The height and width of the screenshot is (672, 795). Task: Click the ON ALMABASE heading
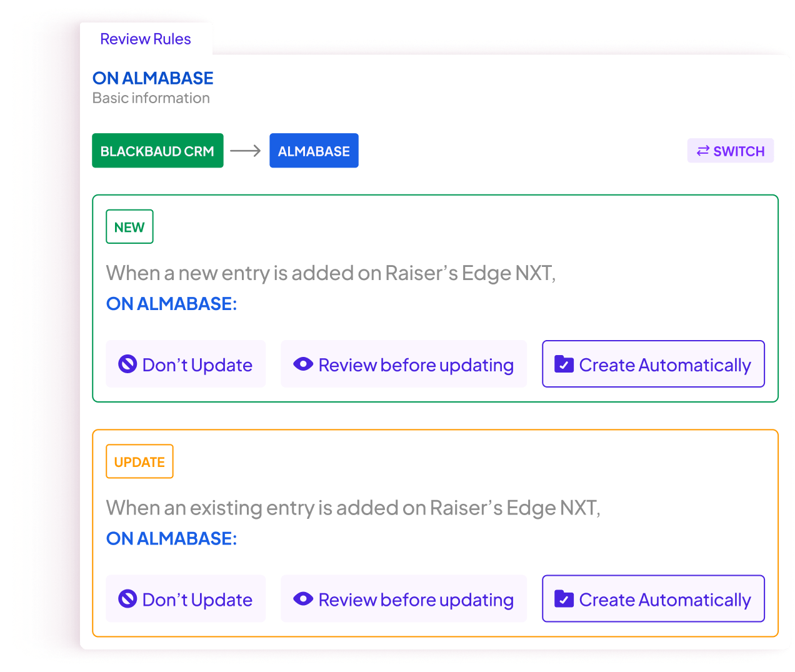click(152, 78)
